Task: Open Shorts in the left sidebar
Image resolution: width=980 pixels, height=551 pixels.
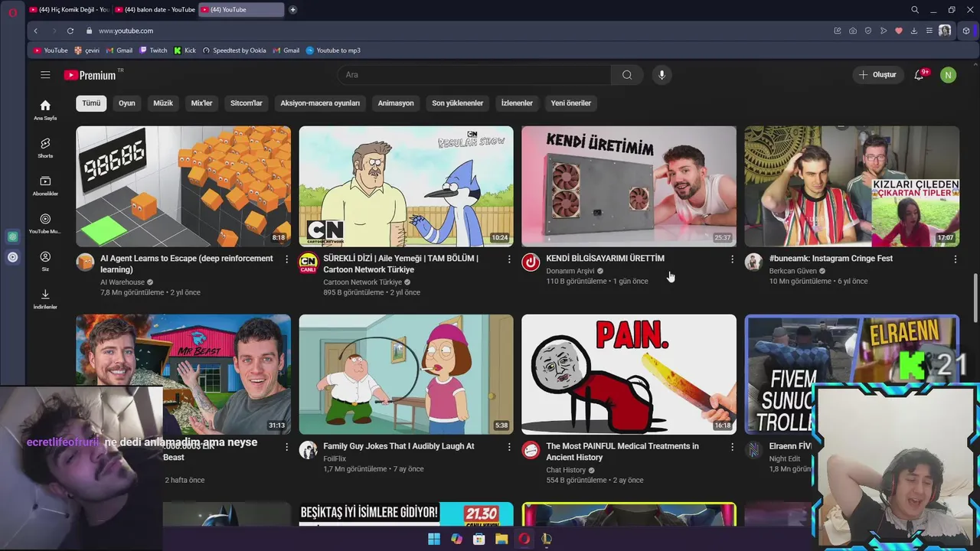Action: tap(45, 148)
